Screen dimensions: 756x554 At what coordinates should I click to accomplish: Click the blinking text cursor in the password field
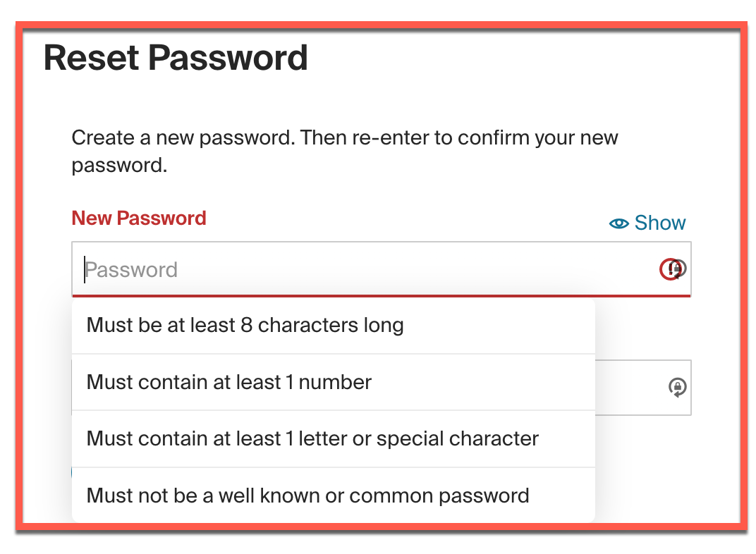click(x=85, y=269)
